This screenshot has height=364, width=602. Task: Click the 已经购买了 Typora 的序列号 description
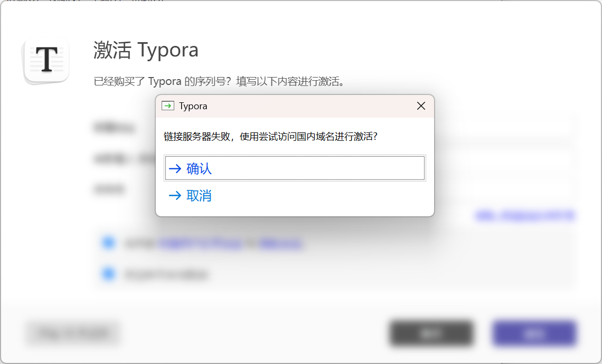pyautogui.click(x=221, y=81)
